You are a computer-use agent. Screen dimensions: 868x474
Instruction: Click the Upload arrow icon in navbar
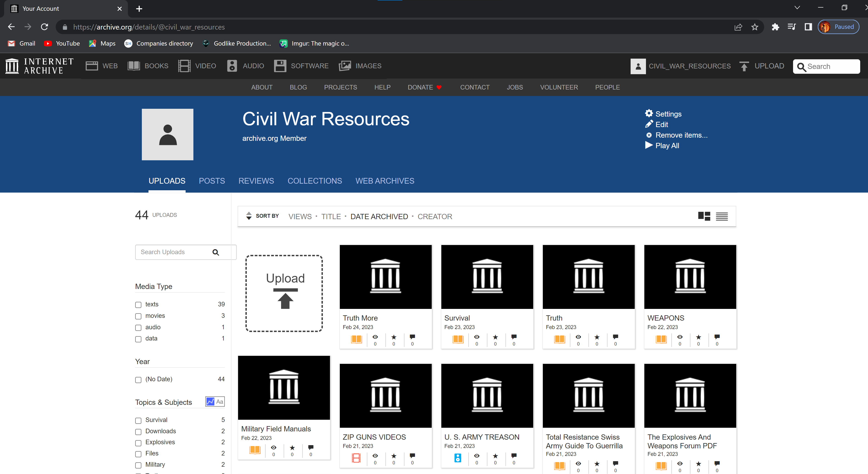(744, 66)
